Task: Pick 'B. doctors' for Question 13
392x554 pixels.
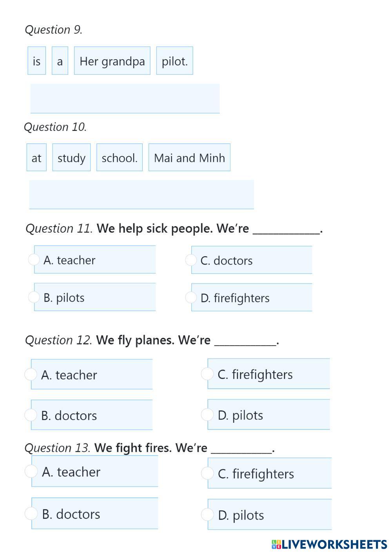Action: click(31, 513)
